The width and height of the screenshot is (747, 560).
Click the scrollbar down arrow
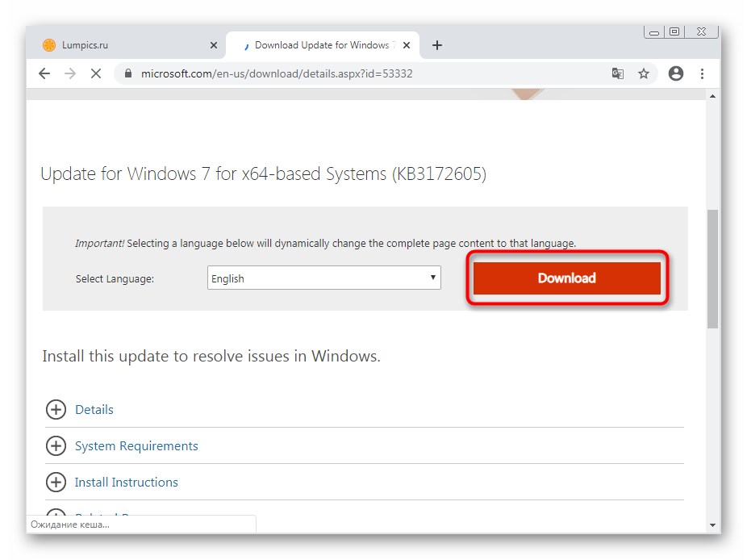click(x=712, y=525)
